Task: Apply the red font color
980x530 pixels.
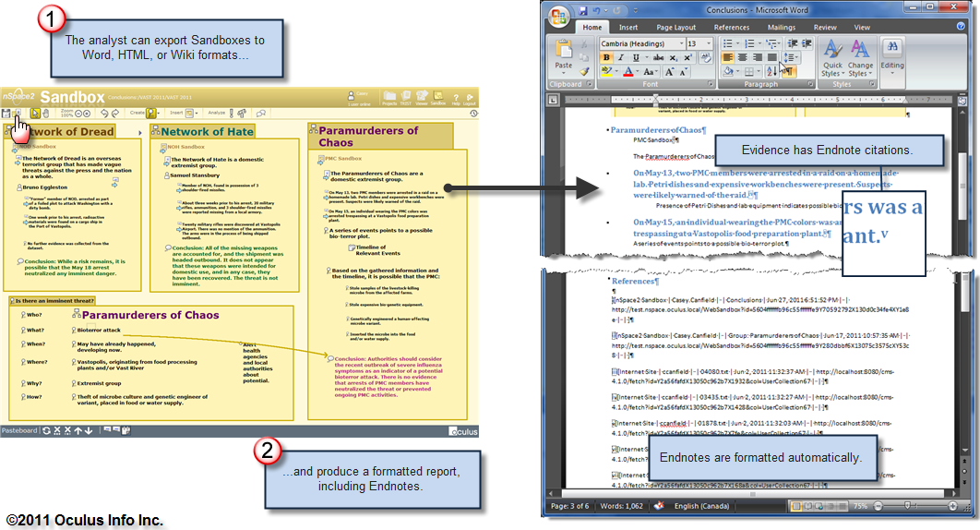Action: pos(628,72)
